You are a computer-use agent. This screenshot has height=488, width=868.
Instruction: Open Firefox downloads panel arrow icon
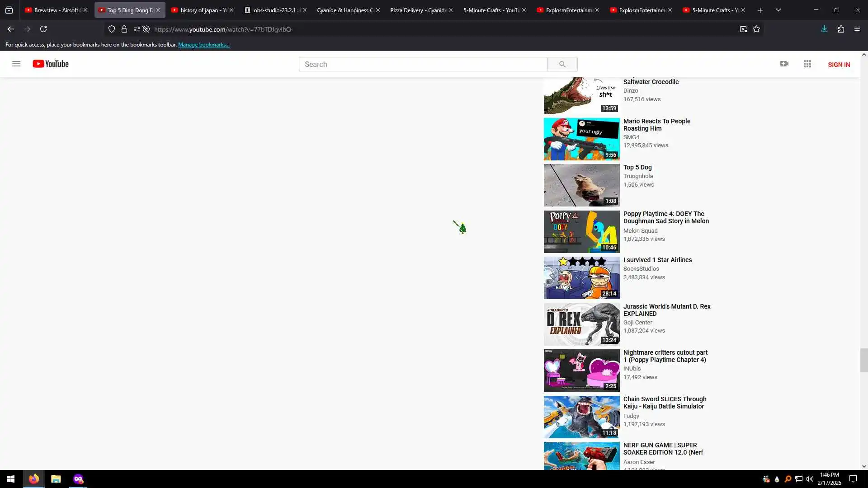tap(824, 29)
